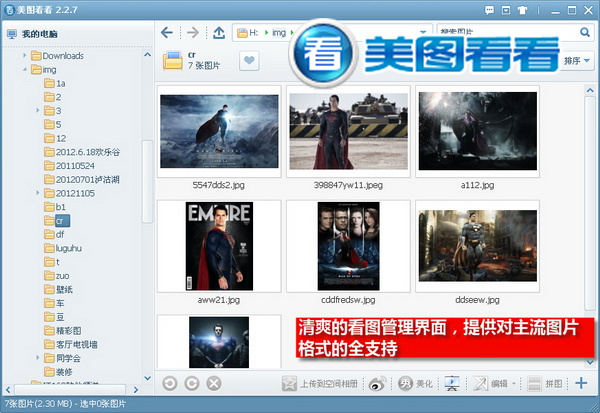Image resolution: width=600 pixels, height=413 pixels.
Task: Click into the search images field
Action: click(508, 32)
